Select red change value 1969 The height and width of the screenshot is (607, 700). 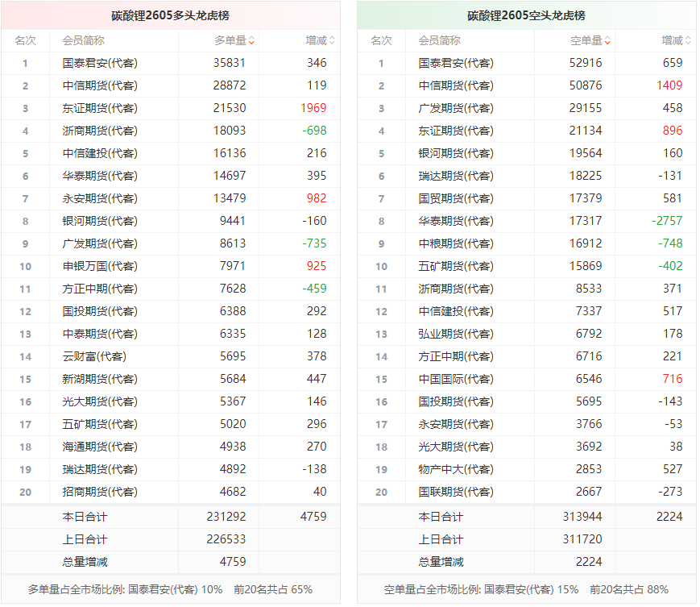pos(313,108)
